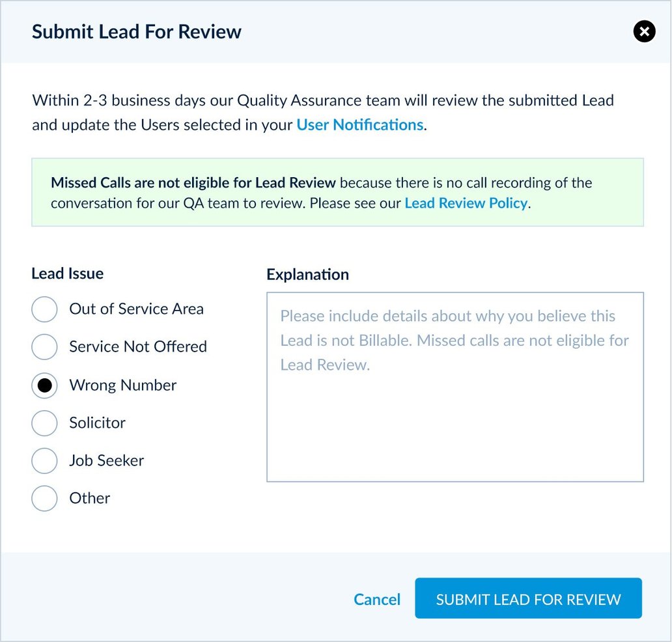Select the Other lead issue option
Viewport: 672px width, 642px height.
click(x=44, y=499)
